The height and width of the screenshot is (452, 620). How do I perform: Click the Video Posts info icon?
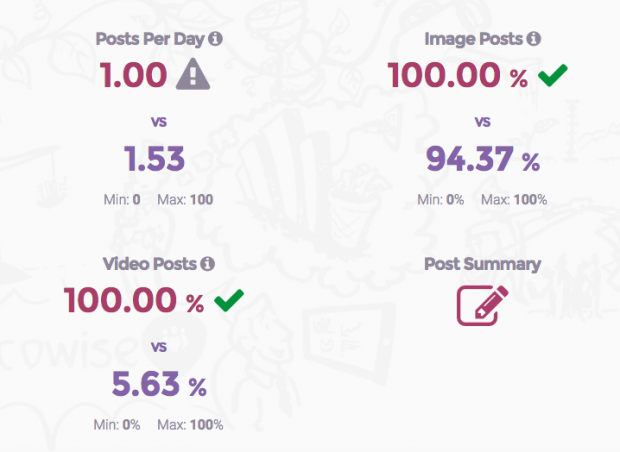coord(207,263)
